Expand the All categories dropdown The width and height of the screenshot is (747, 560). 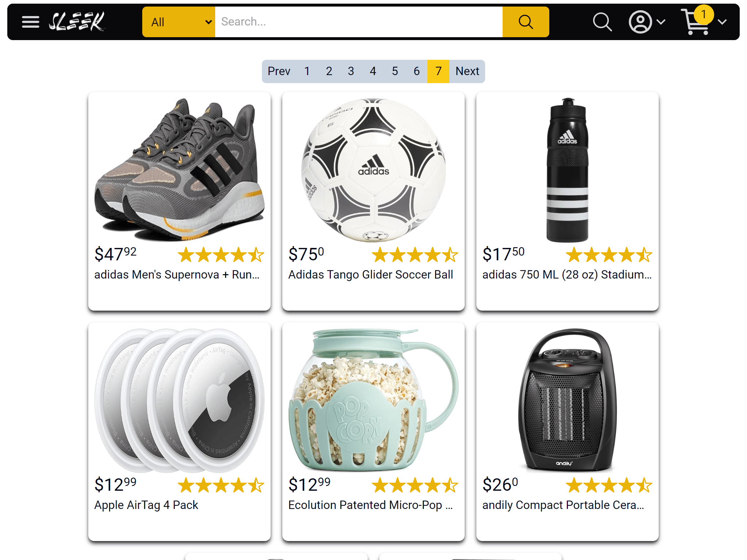pyautogui.click(x=179, y=22)
